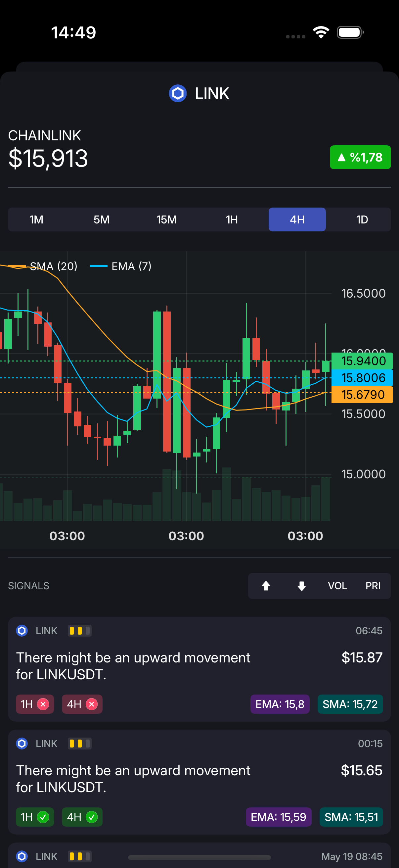Tap the EMA: 15,59 tag
Viewport: 399px width, 868px height.
(x=279, y=817)
